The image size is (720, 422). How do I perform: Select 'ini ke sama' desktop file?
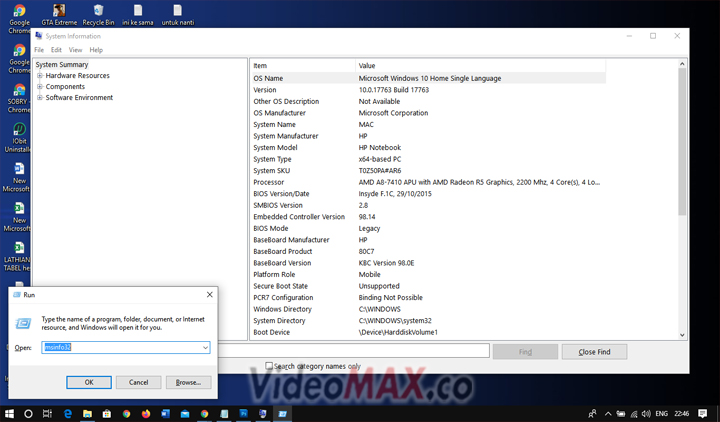138,15
